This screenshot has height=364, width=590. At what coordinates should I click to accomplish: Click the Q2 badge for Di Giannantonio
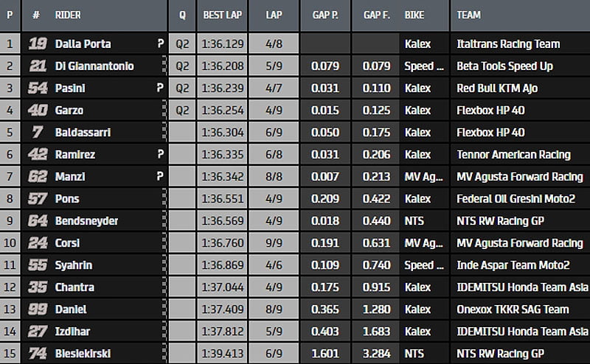point(183,66)
